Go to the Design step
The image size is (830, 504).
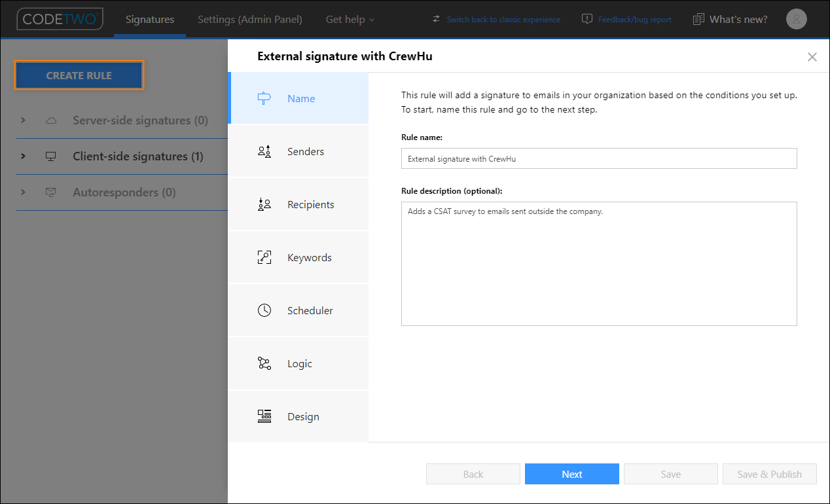298,416
